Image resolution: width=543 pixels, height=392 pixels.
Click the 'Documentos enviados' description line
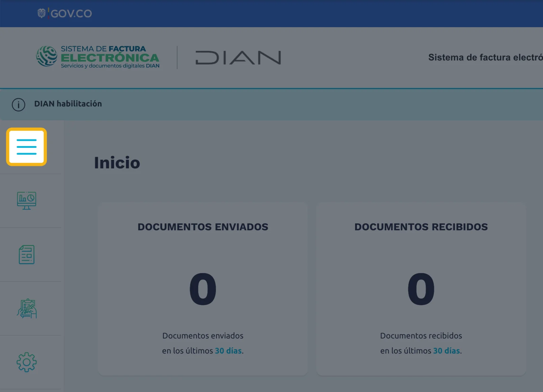[203, 336]
